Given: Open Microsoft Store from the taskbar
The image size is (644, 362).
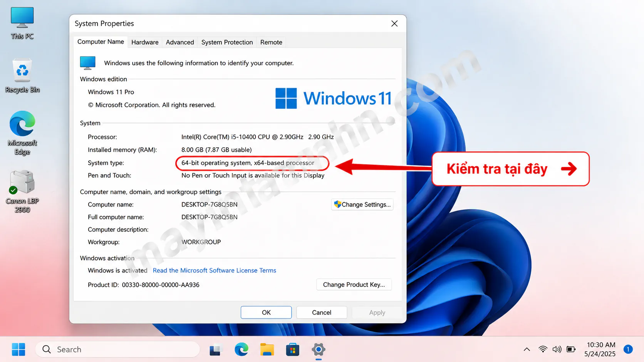Looking at the screenshot, I should coord(293,349).
